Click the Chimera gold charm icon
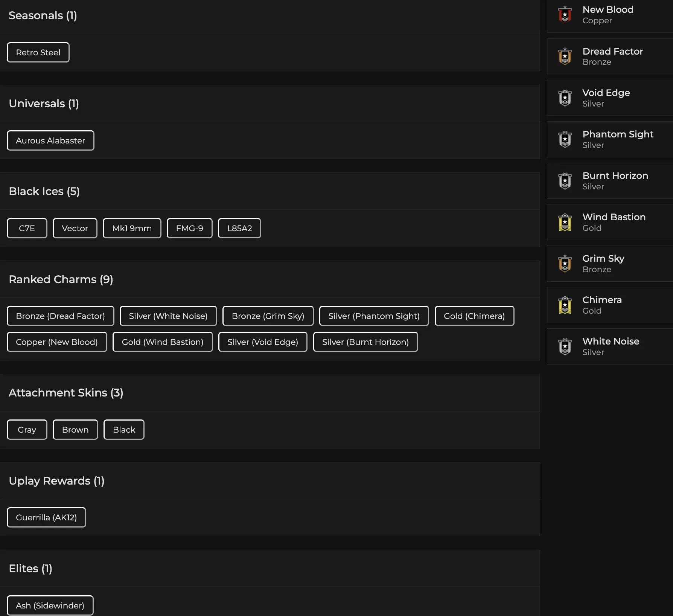This screenshot has height=616, width=673. click(565, 305)
